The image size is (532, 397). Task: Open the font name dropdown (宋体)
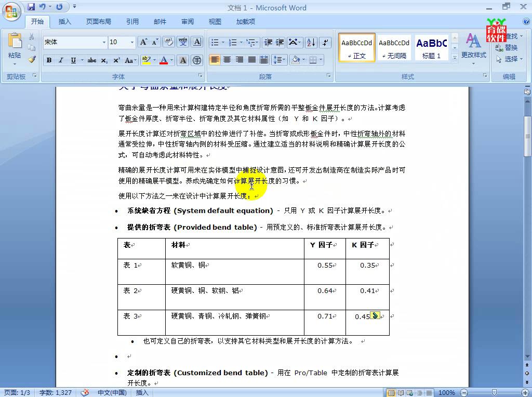(104, 42)
